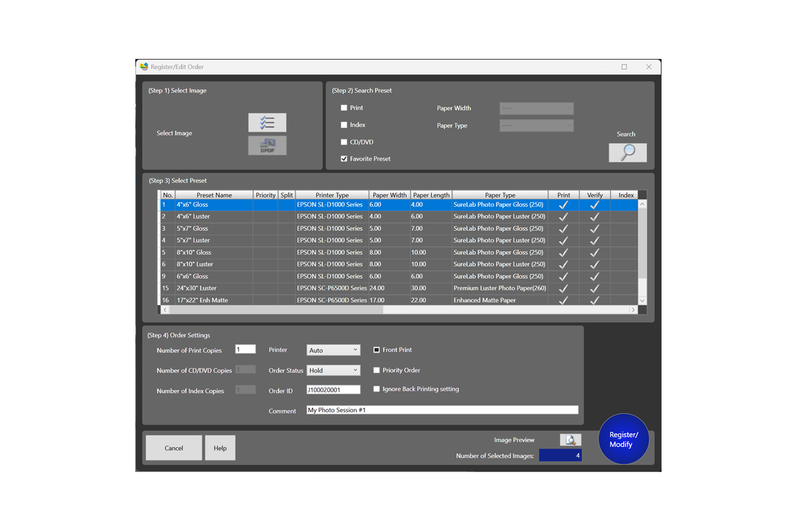The width and height of the screenshot is (798, 532).
Task: Enable the Priority Order checkbox
Action: click(376, 370)
